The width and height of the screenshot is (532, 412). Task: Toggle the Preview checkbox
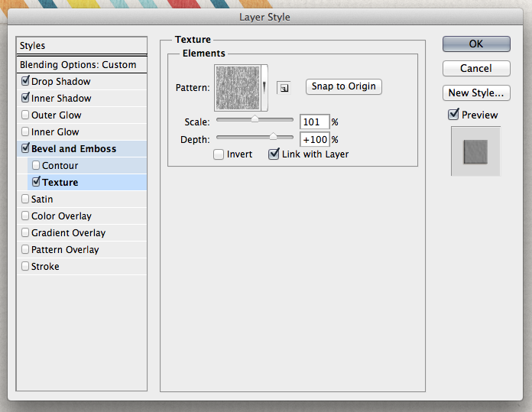(x=453, y=115)
